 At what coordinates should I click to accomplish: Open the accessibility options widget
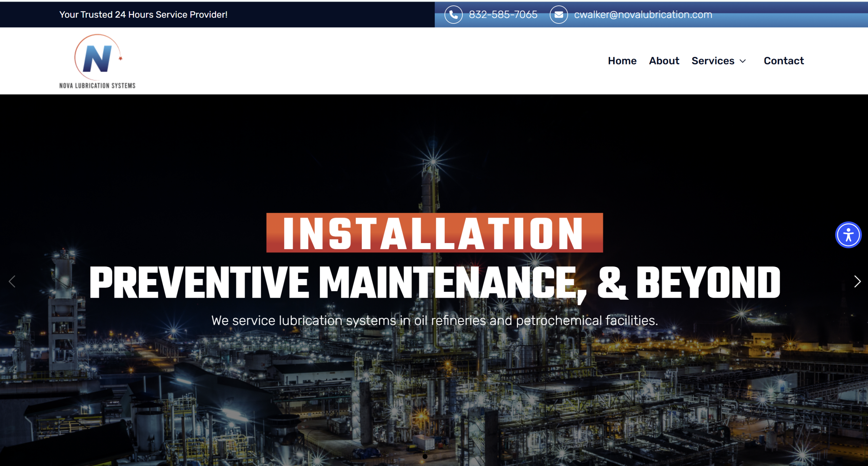coord(848,235)
